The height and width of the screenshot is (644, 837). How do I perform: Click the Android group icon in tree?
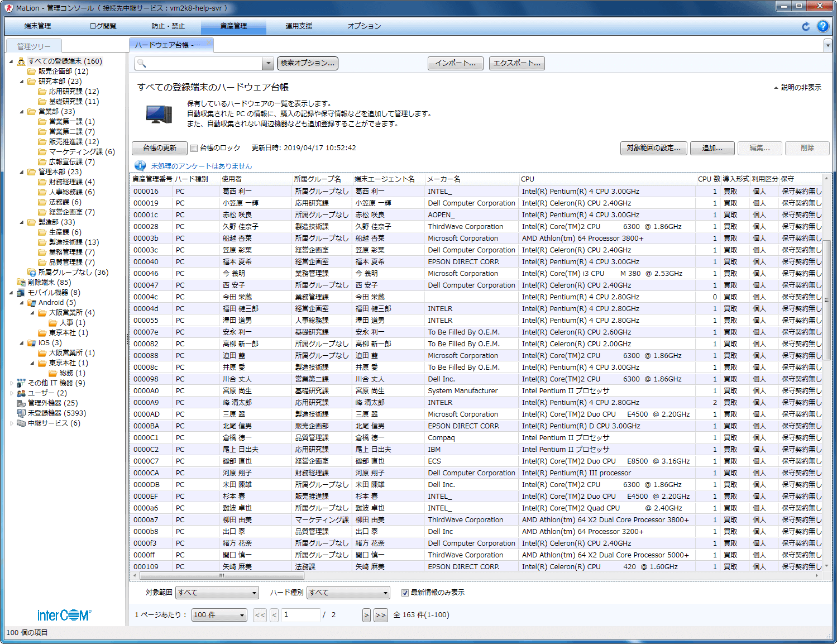point(32,303)
